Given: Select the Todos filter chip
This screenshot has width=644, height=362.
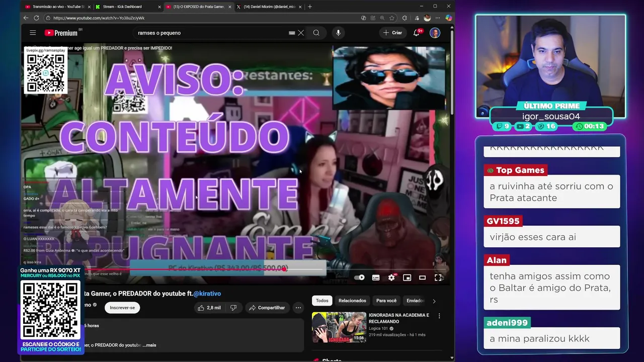Looking at the screenshot, I should click(322, 301).
